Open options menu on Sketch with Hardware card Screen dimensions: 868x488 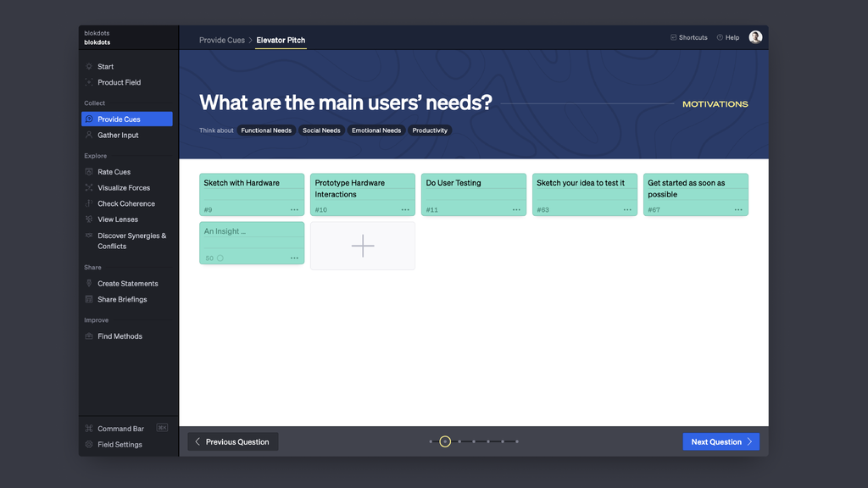click(294, 210)
